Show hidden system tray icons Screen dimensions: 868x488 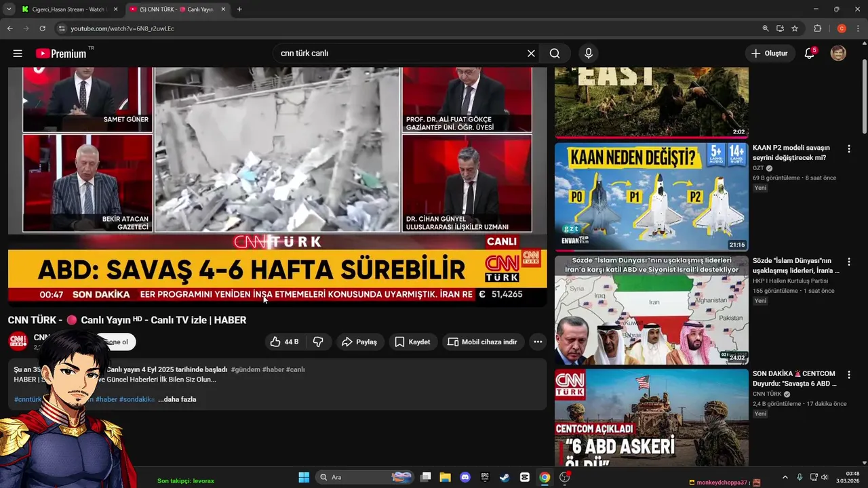coord(785,477)
